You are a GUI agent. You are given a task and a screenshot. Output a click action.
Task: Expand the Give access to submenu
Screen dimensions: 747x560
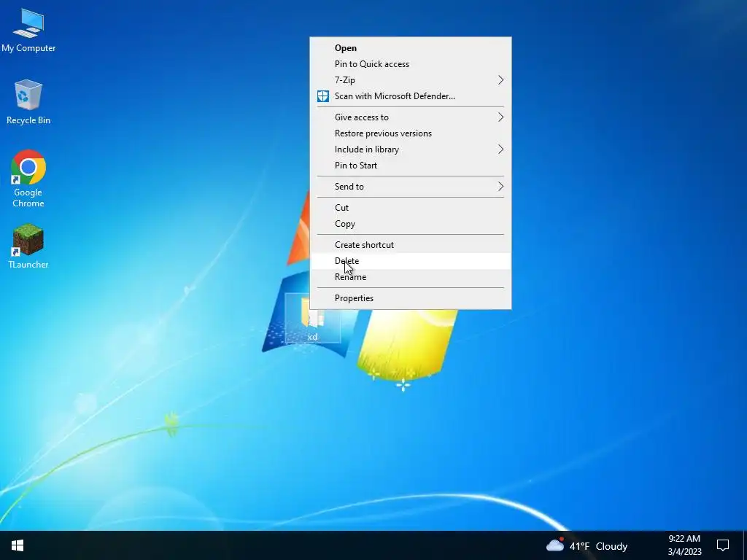[411, 117]
